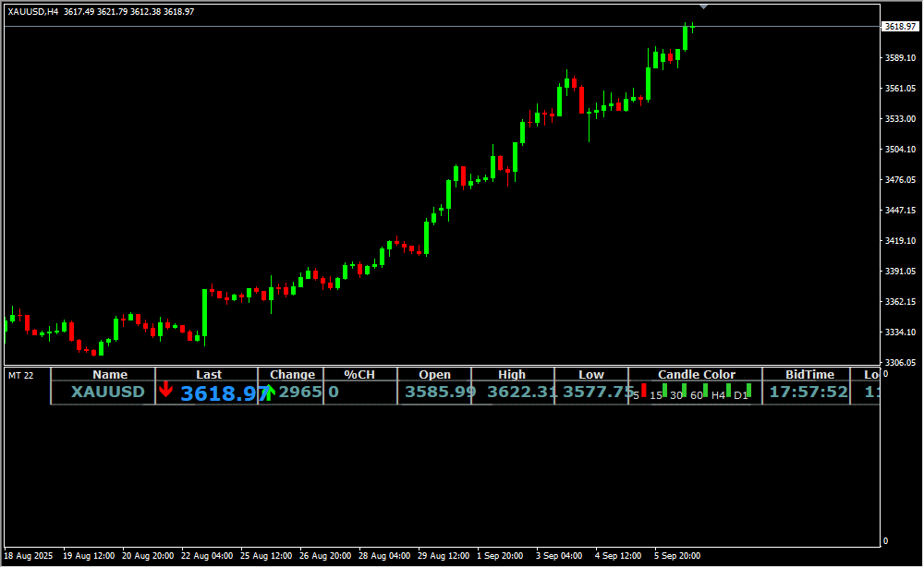Click the BidTime column header

[809, 374]
